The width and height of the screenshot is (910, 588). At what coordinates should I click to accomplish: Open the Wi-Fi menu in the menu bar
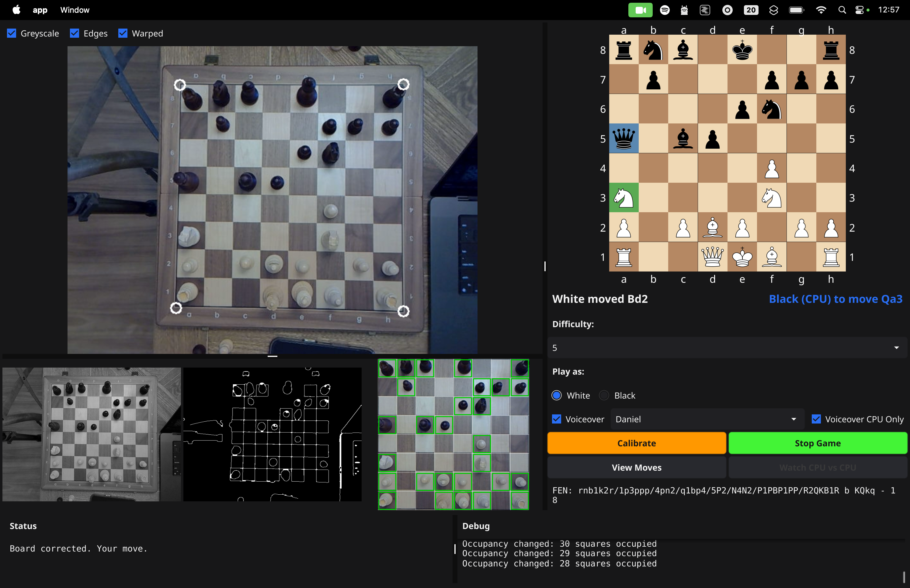[x=822, y=9]
